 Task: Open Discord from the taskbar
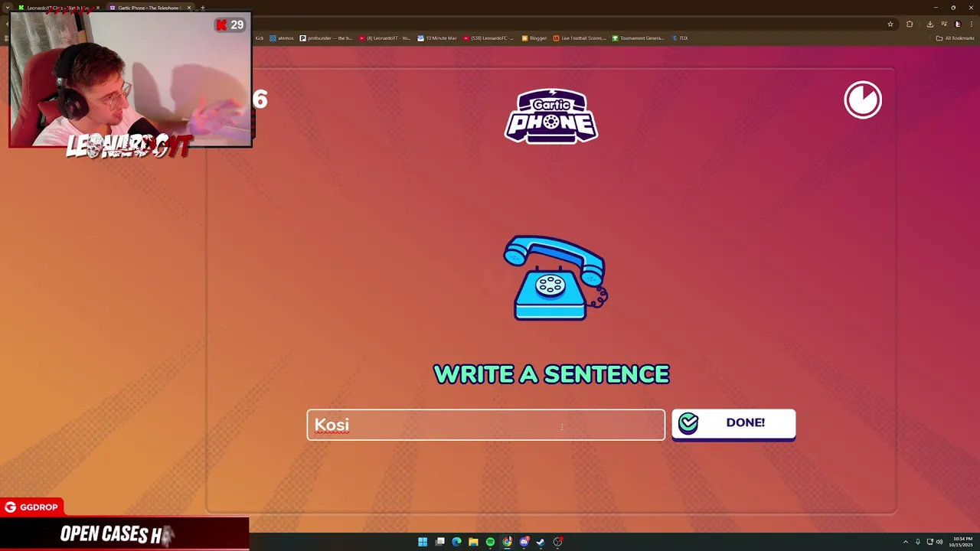point(524,542)
